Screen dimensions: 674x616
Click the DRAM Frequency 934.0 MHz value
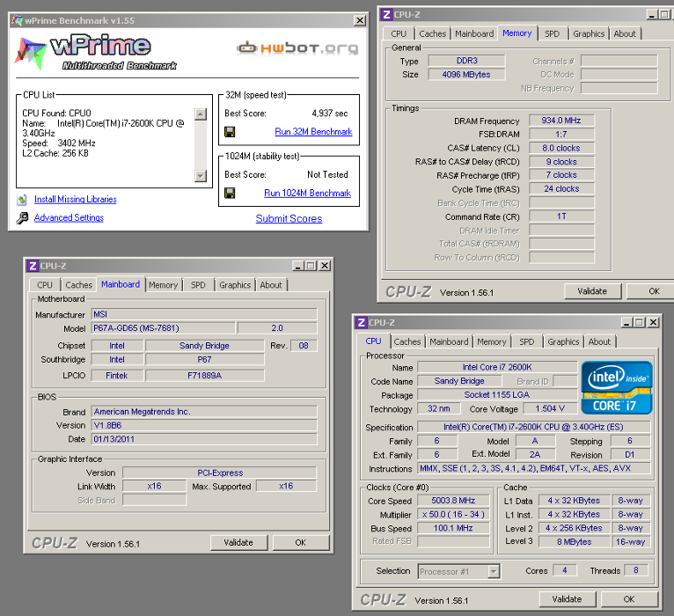(x=561, y=121)
